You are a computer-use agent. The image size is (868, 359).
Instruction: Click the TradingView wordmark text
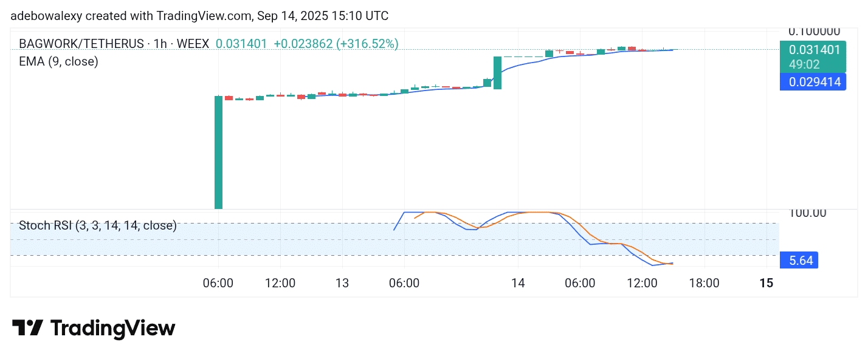113,328
